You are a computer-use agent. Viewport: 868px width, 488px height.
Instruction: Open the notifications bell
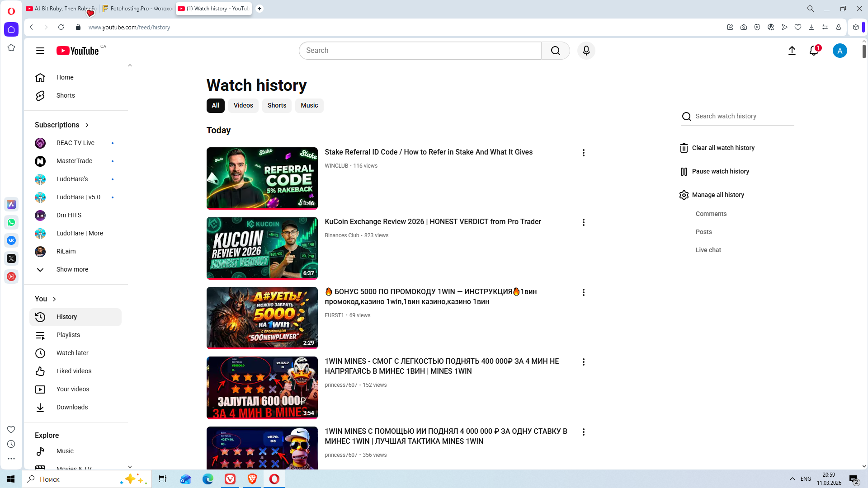pyautogui.click(x=814, y=51)
